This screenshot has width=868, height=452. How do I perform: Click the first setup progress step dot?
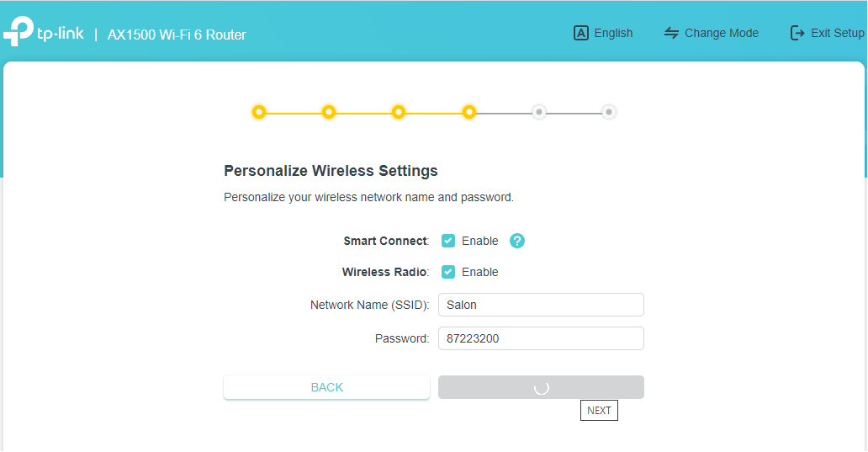coord(259,112)
